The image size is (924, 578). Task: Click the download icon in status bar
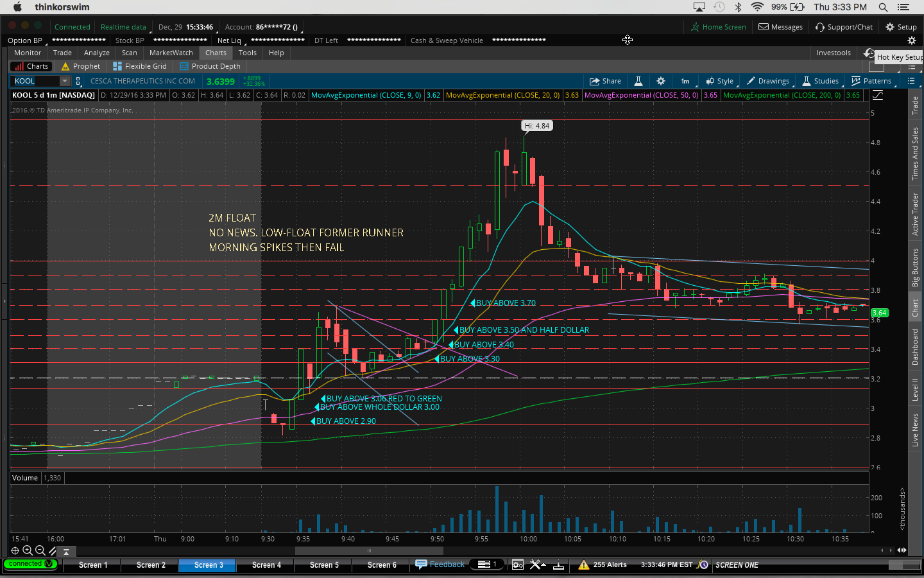point(559,565)
